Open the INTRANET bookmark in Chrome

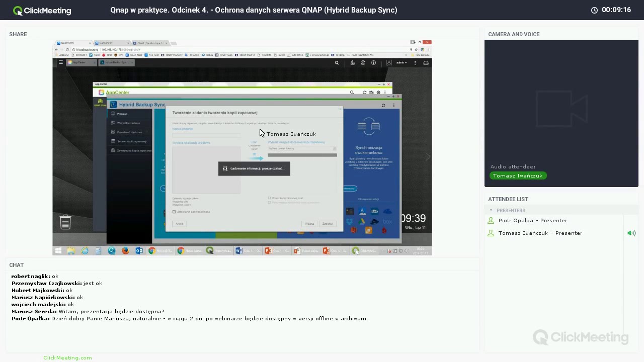80,55
